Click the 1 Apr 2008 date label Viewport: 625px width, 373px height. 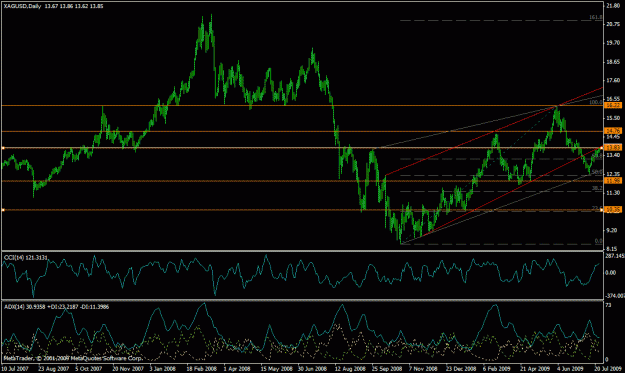coord(237,369)
